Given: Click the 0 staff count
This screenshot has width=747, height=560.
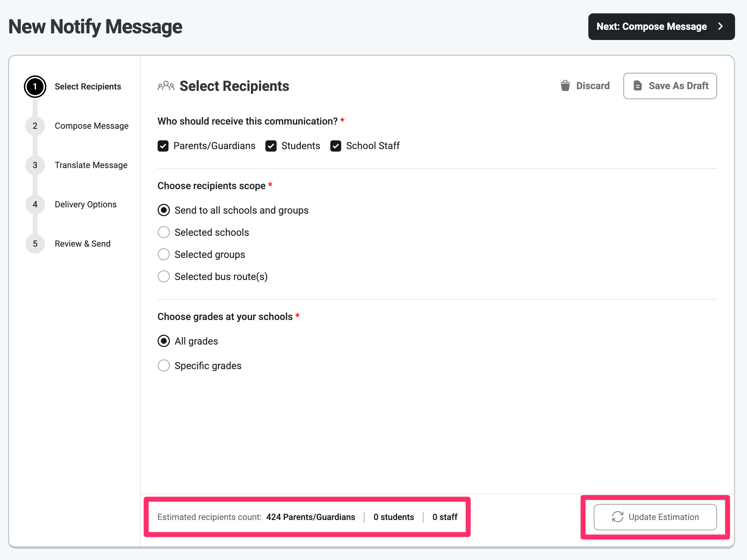Looking at the screenshot, I should [x=445, y=517].
